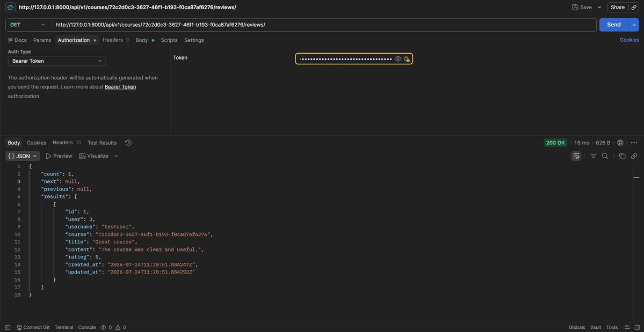The image size is (644, 332).
Task: Switch to the request Headers 9 tab
Action: pyautogui.click(x=115, y=40)
